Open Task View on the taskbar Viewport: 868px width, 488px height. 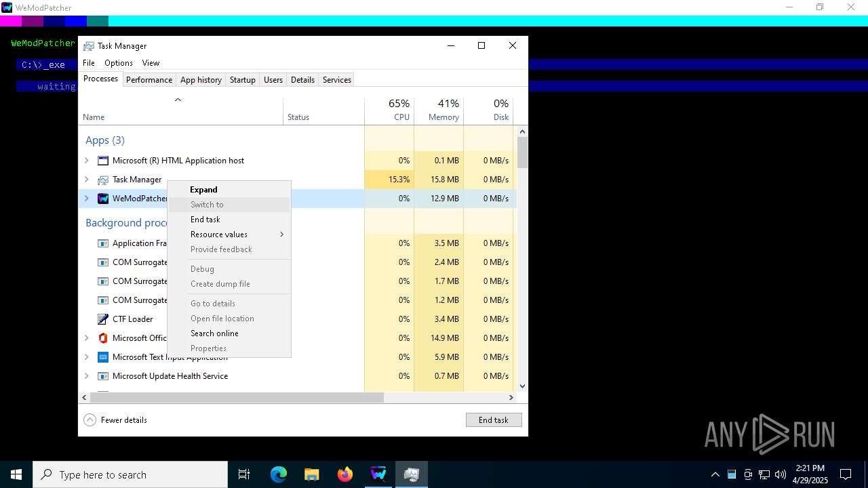point(244,474)
